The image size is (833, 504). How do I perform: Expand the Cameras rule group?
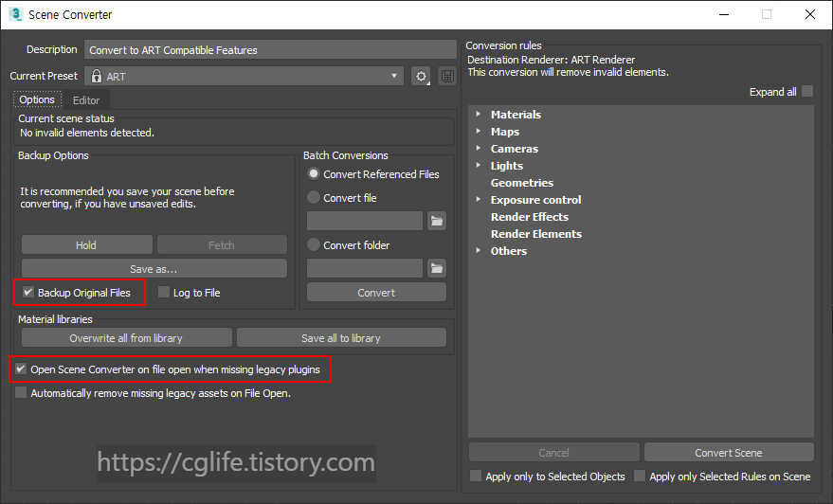tap(479, 148)
